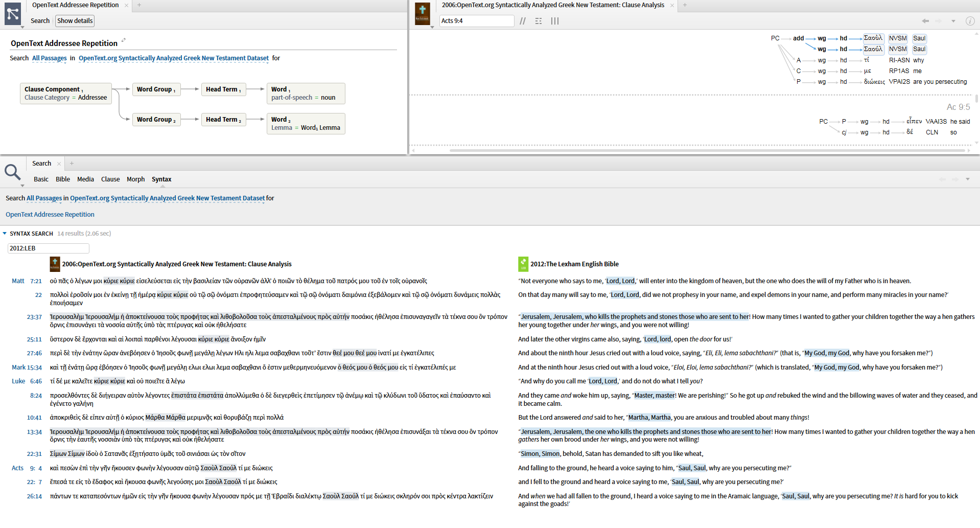Select the Word Group 1 query node
This screenshot has height=528, width=980.
point(156,89)
